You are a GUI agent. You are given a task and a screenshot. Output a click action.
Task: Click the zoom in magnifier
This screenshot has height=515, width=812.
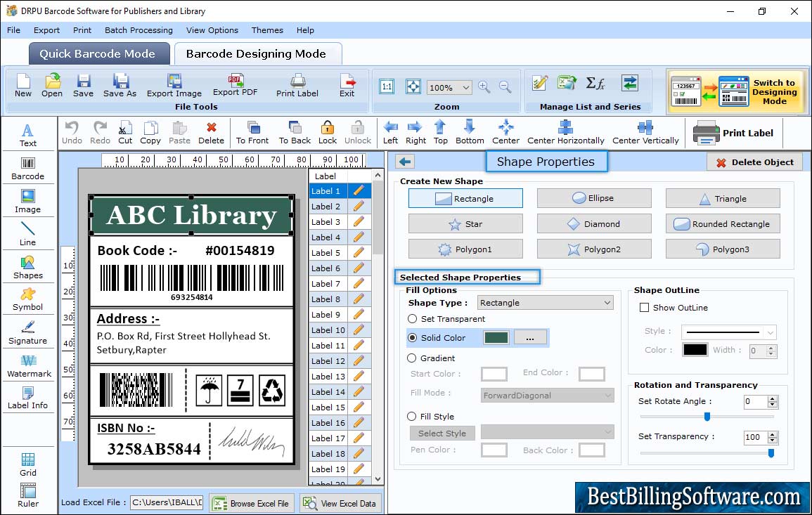pyautogui.click(x=484, y=87)
